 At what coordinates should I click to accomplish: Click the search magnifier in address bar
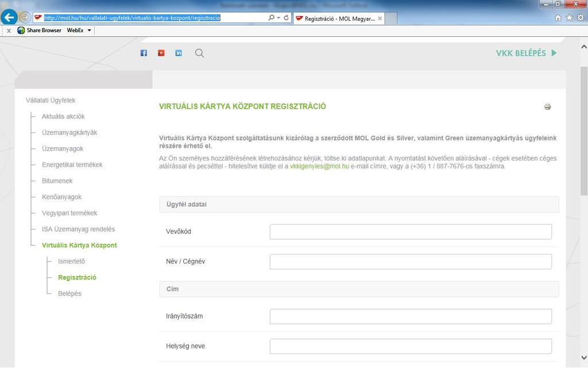[x=271, y=18]
